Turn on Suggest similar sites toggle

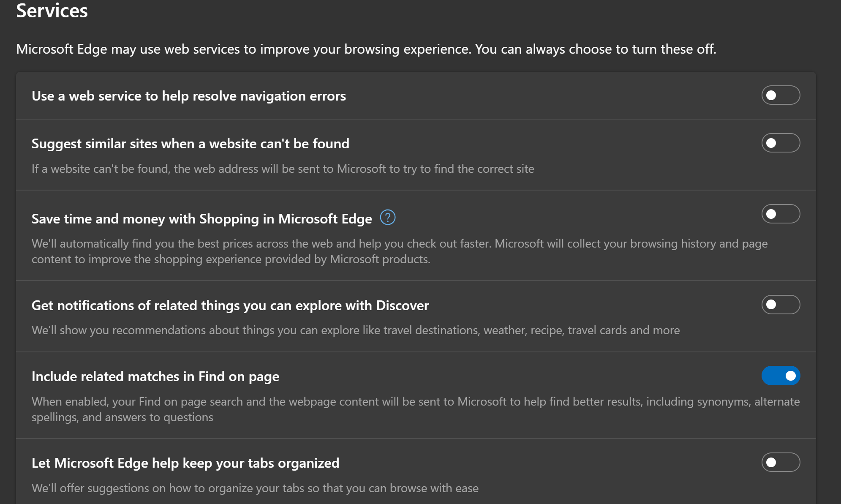[x=780, y=143]
